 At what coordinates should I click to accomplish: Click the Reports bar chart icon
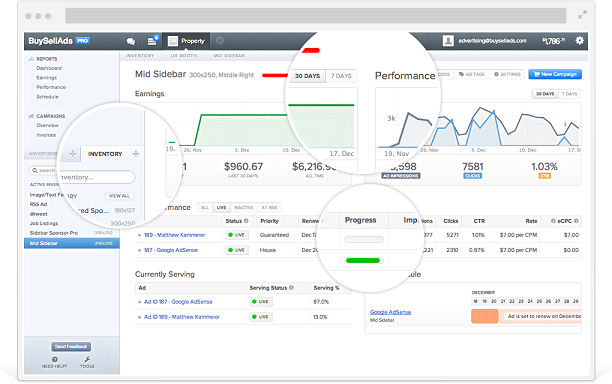tap(31, 59)
